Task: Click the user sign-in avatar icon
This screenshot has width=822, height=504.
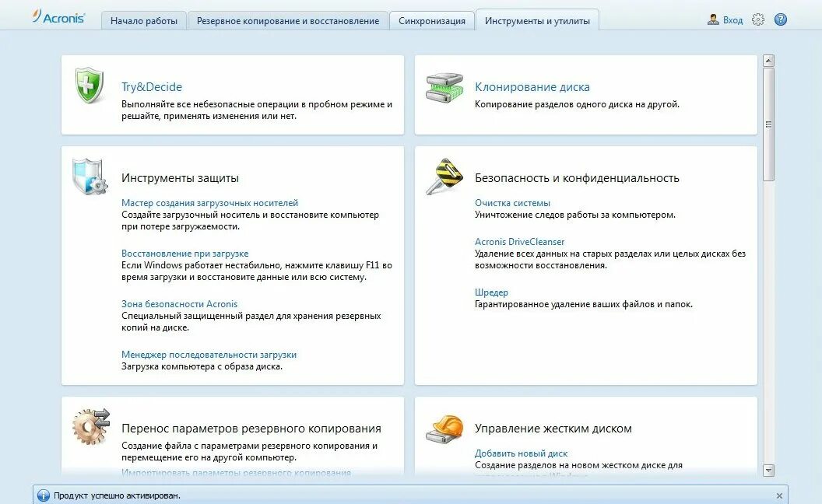Action: [713, 20]
